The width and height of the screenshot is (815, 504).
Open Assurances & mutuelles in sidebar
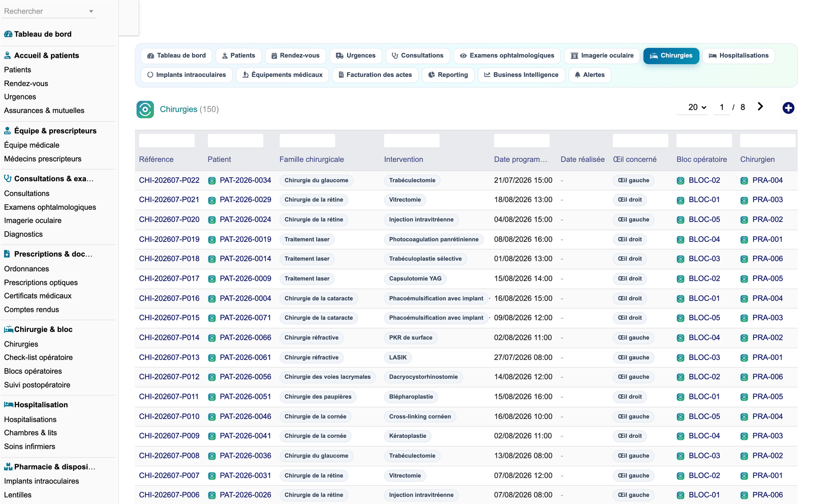point(44,111)
